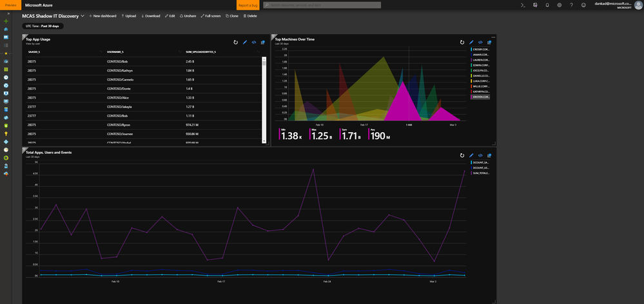Go to Home via the sidebar house icon

point(6,29)
